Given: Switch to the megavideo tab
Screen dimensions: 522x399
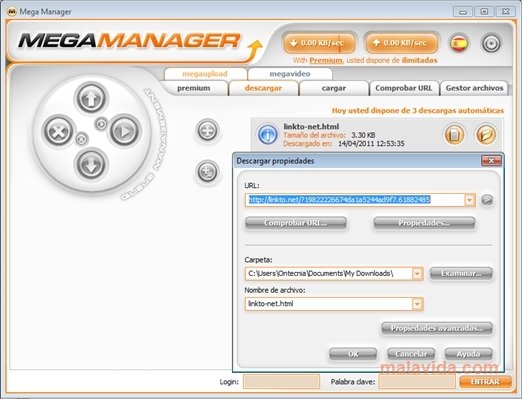Looking at the screenshot, I should click(290, 74).
